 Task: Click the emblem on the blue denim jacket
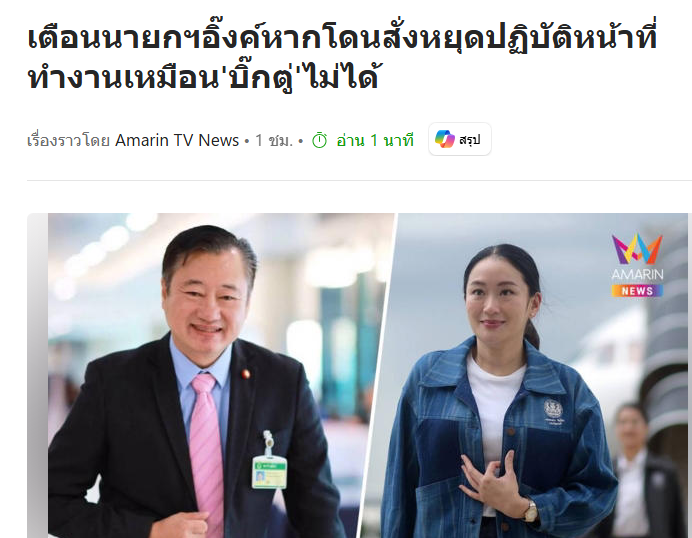coord(553,410)
